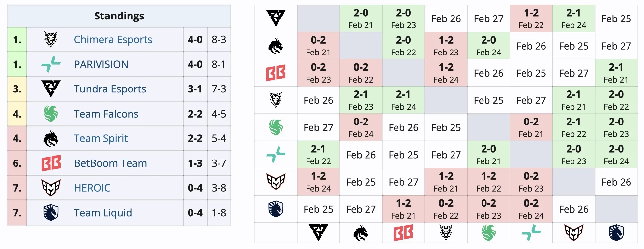Open the Chimera Esports team link
Image resolution: width=644 pixels, height=249 pixels.
click(x=113, y=40)
